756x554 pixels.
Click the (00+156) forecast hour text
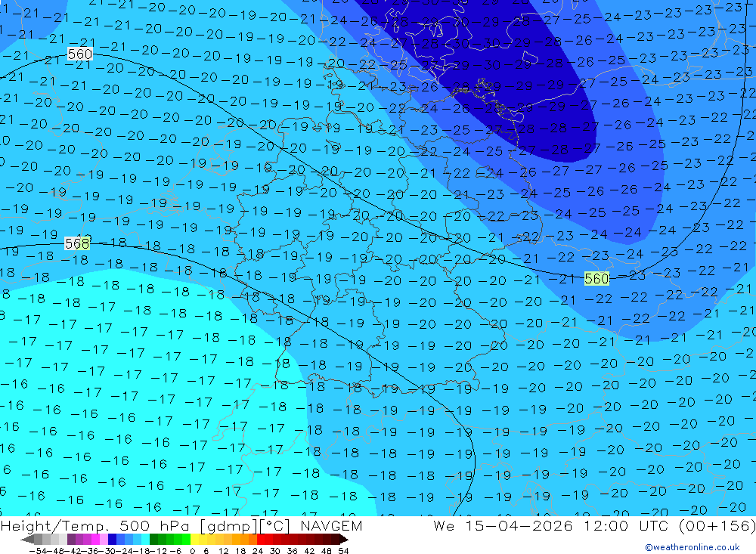717,525
